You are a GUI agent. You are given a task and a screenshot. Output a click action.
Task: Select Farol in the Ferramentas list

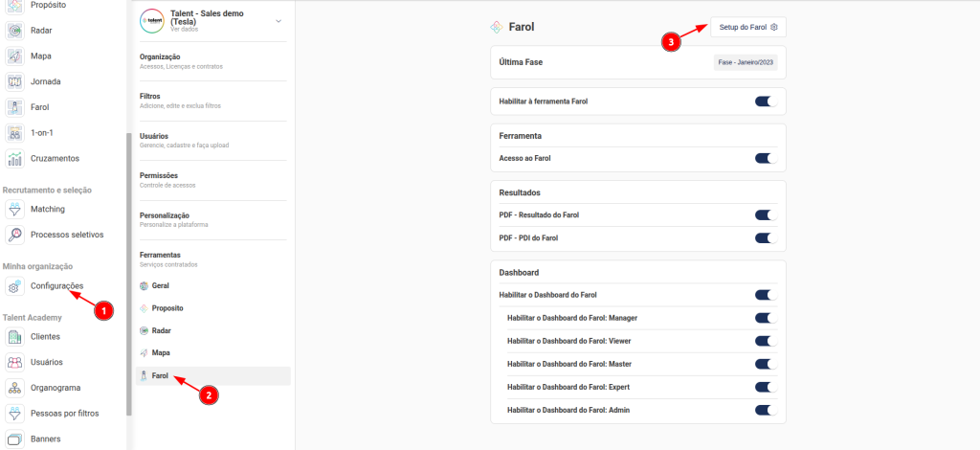click(160, 376)
